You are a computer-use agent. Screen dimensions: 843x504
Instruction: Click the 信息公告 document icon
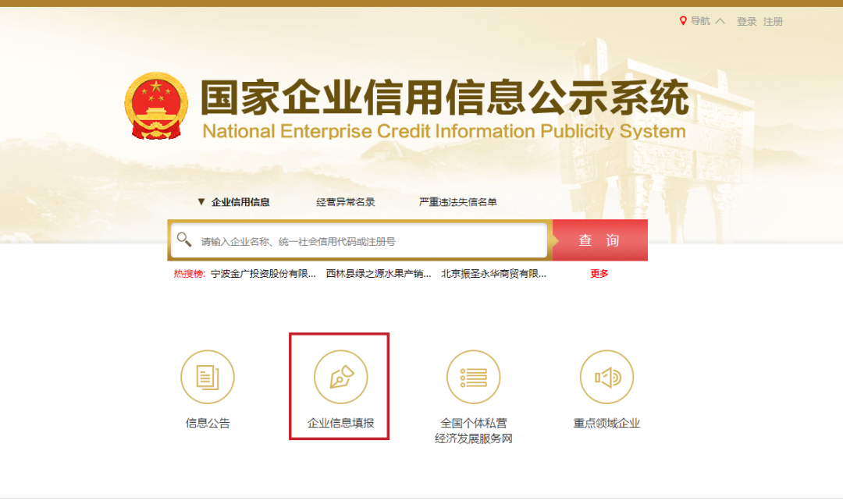[x=207, y=376]
